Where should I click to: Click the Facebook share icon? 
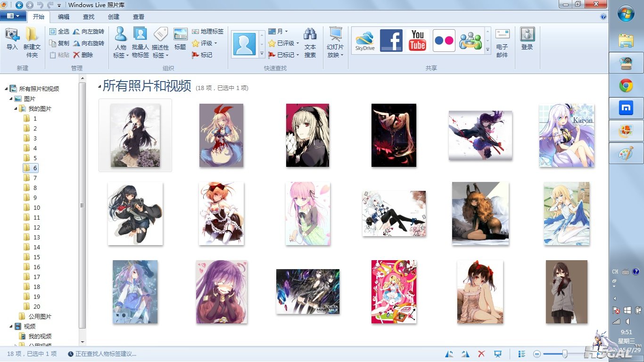[x=391, y=41]
